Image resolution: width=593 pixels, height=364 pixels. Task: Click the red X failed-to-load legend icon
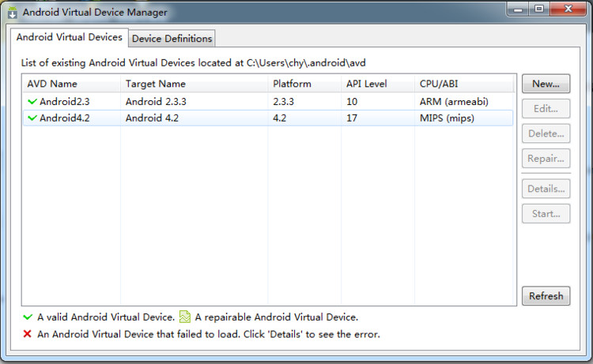[x=28, y=334]
